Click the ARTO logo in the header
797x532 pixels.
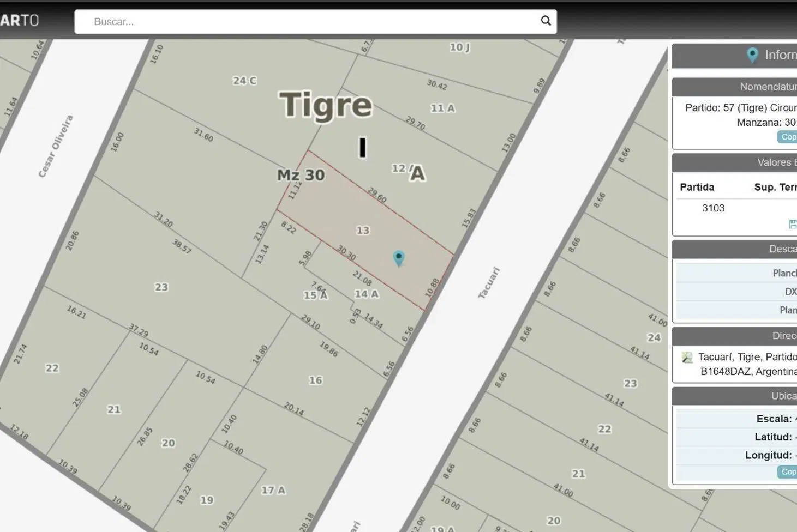20,21
